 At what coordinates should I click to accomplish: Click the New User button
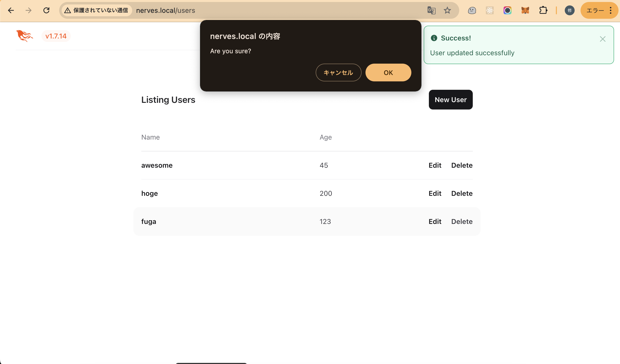451,100
